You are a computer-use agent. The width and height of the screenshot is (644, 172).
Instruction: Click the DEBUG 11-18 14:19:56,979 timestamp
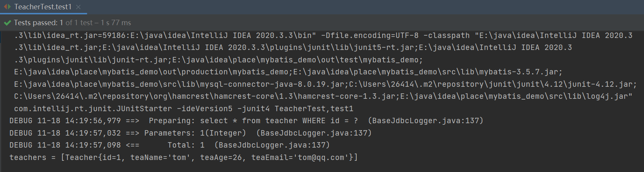click(65, 121)
